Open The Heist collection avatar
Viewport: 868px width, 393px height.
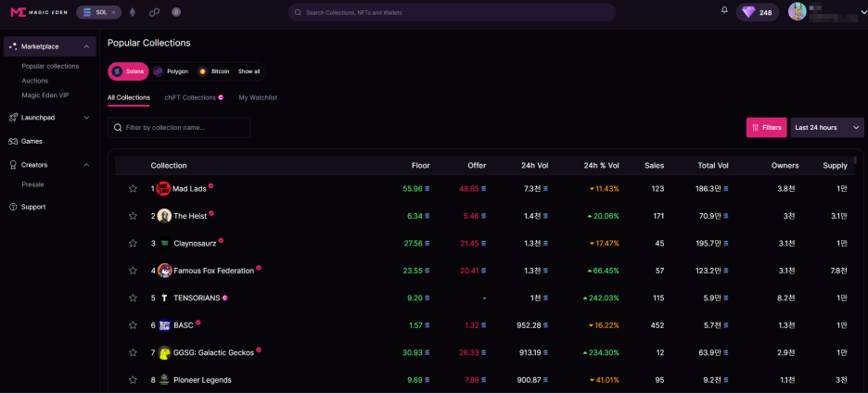coord(164,216)
